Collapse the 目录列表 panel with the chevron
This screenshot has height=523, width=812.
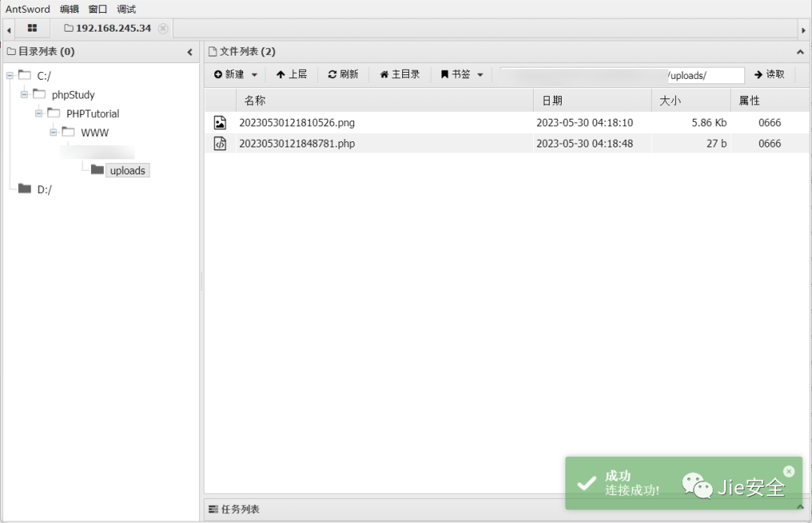tap(189, 52)
